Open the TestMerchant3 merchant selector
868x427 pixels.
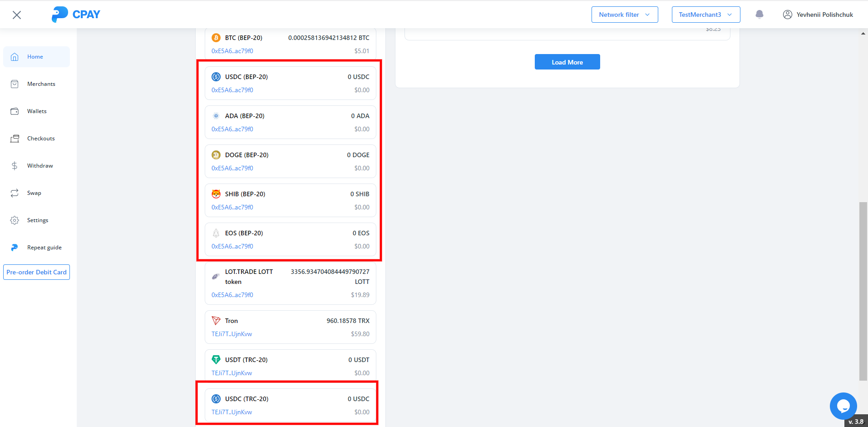705,15
